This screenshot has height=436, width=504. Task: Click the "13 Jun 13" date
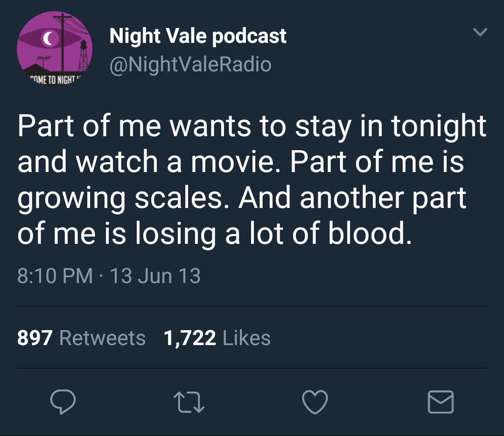point(155,276)
